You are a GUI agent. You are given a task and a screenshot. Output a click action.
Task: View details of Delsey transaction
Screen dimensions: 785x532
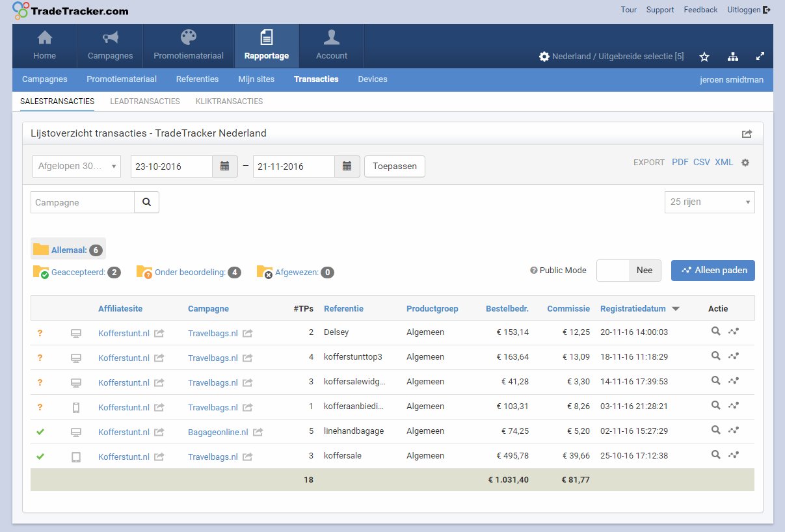[715, 331]
